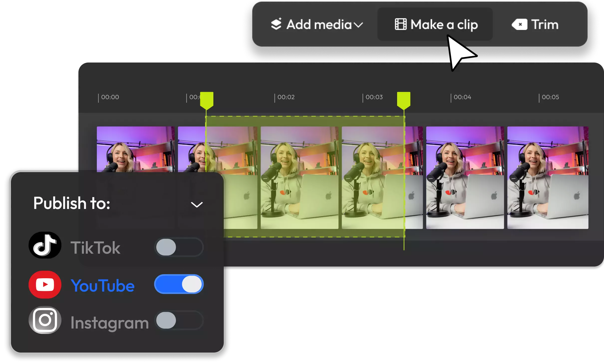Click the right green selection marker handle
This screenshot has width=604, height=364.
coord(404,100)
